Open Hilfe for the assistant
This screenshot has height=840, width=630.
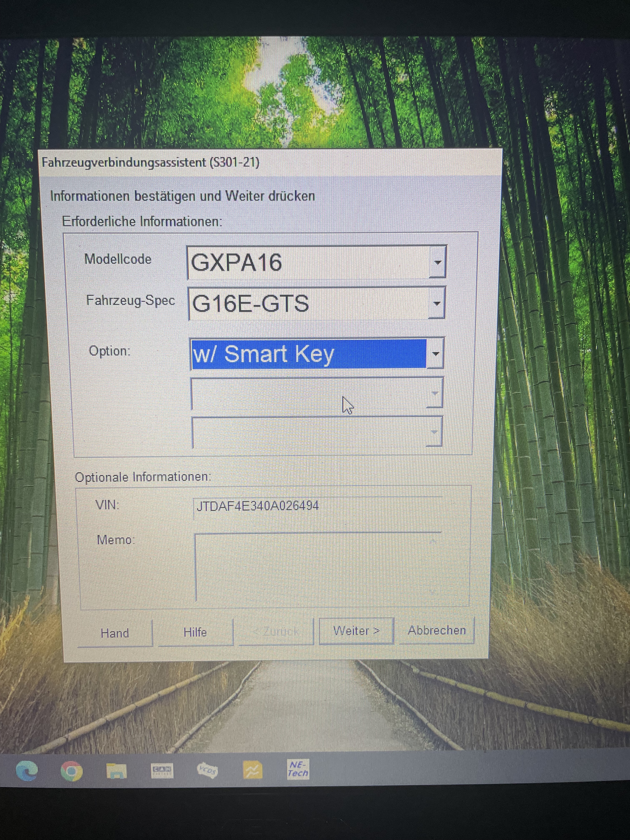point(195,632)
